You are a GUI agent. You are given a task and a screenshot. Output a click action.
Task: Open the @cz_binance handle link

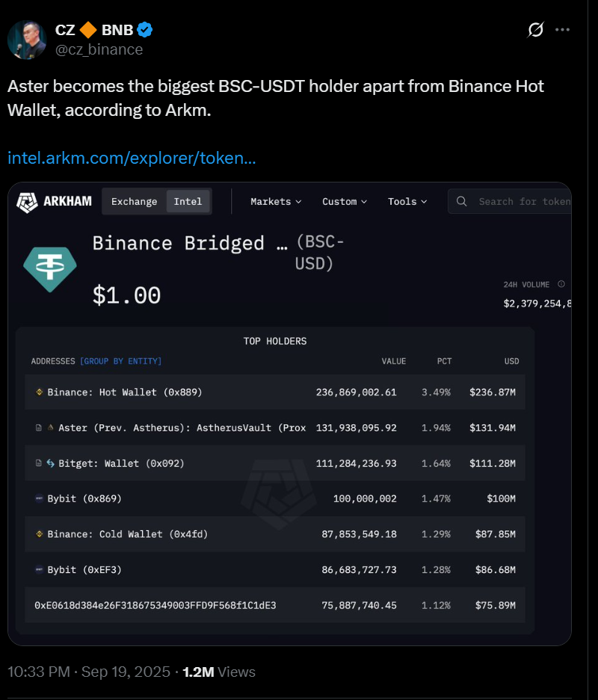click(x=99, y=49)
